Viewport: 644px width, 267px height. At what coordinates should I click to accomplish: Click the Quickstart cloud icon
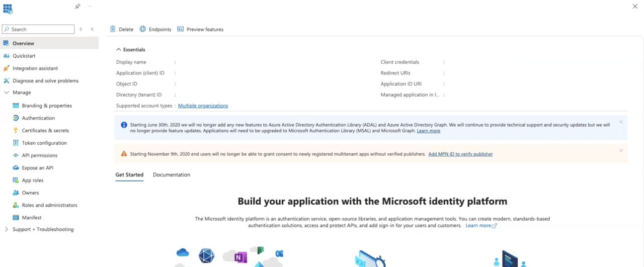pyautogui.click(x=6, y=56)
